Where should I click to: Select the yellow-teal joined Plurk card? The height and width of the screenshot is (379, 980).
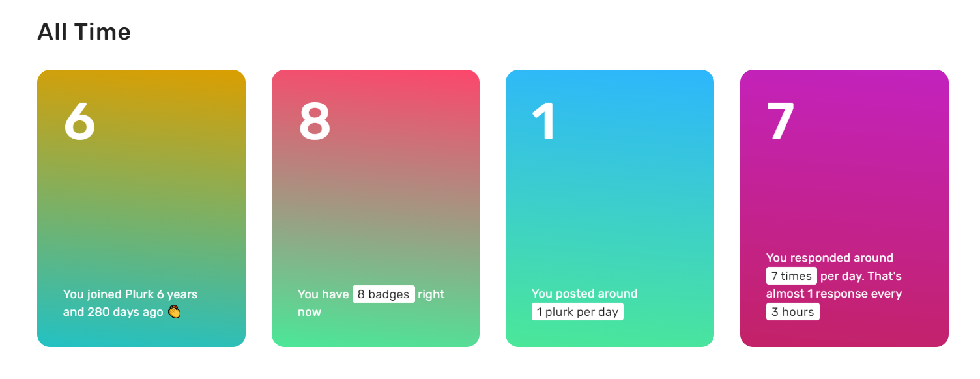(141, 208)
